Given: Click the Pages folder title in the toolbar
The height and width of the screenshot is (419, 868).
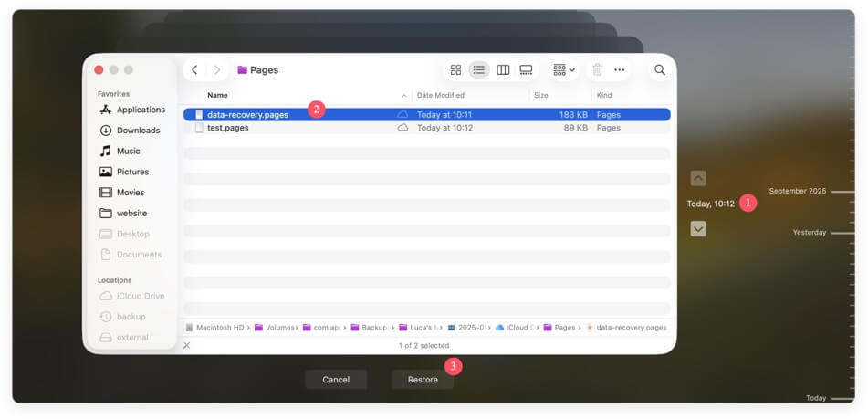Looking at the screenshot, I should pyautogui.click(x=257, y=69).
